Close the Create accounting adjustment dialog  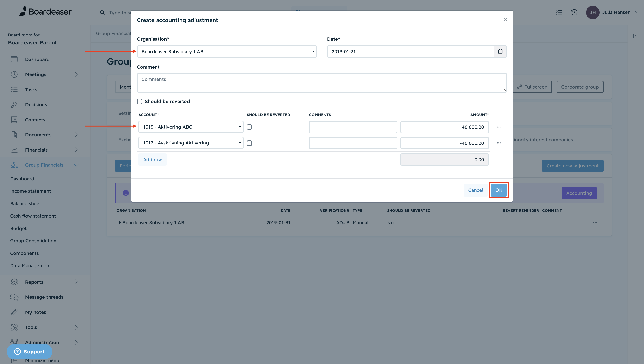[505, 19]
